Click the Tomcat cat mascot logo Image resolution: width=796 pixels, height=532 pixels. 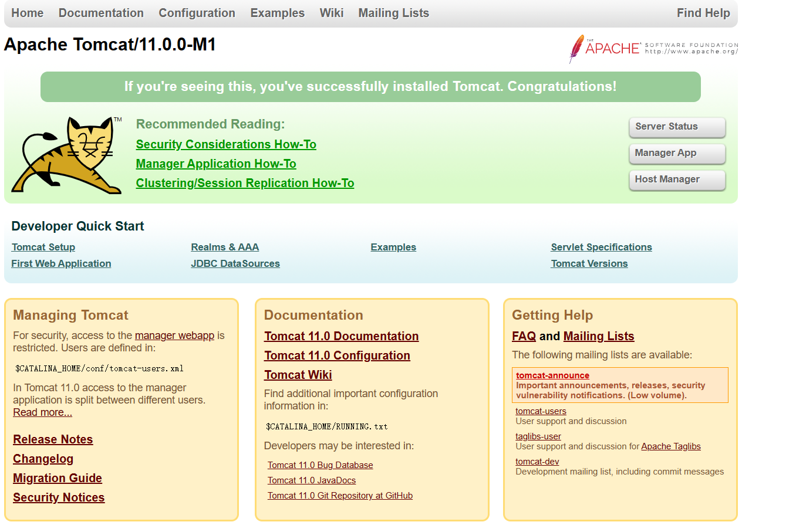66,155
